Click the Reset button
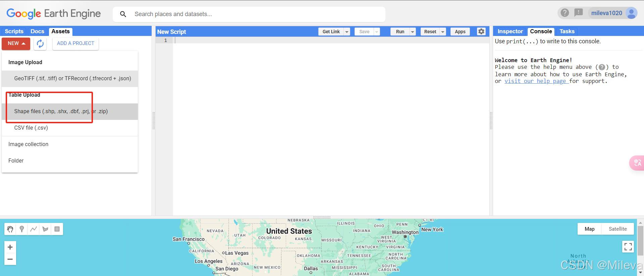 [x=430, y=32]
